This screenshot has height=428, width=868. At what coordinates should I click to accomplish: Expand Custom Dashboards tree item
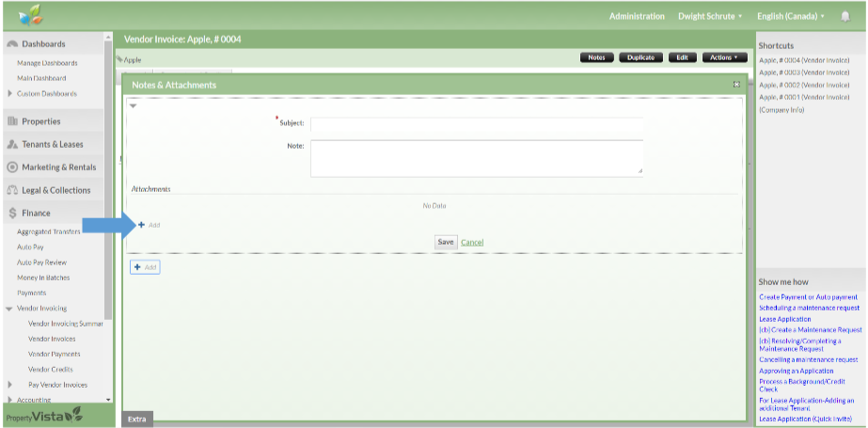[x=10, y=93]
